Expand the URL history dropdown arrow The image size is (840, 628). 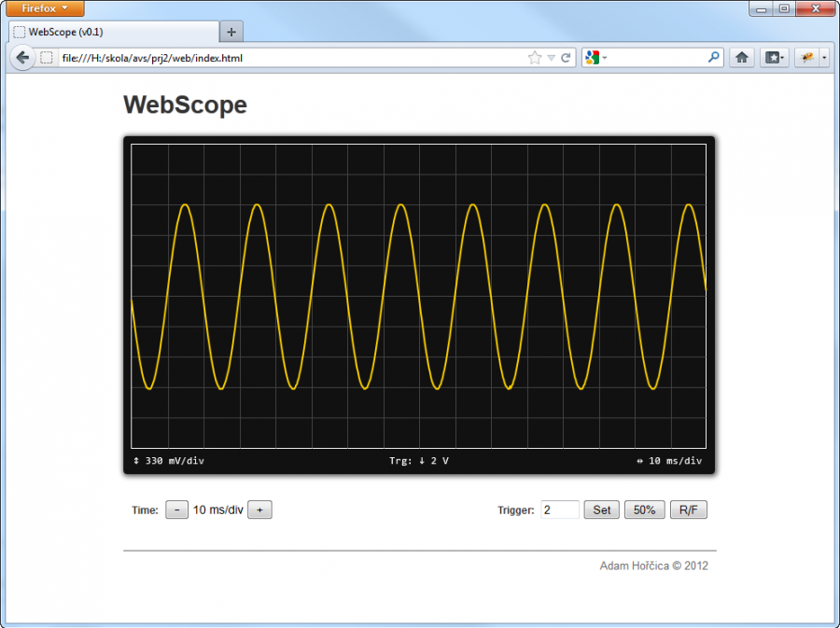point(551,58)
